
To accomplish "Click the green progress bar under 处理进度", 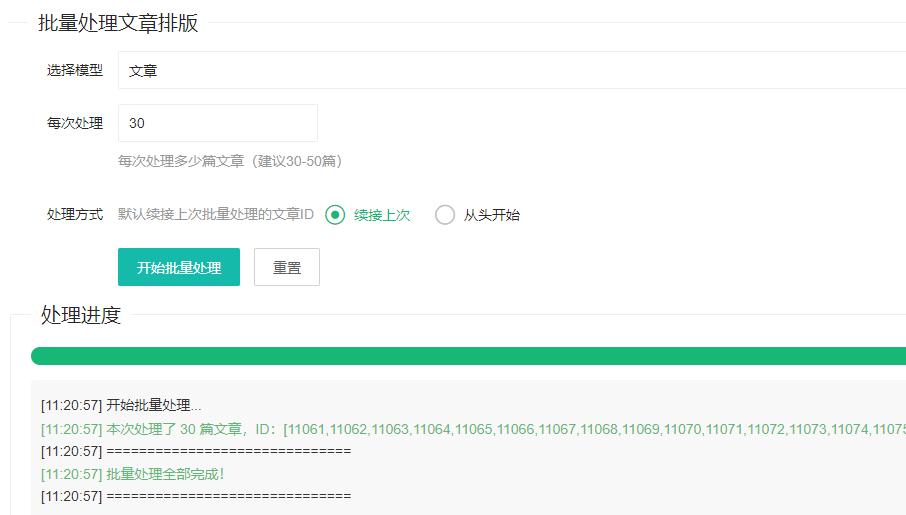I will tap(468, 356).
